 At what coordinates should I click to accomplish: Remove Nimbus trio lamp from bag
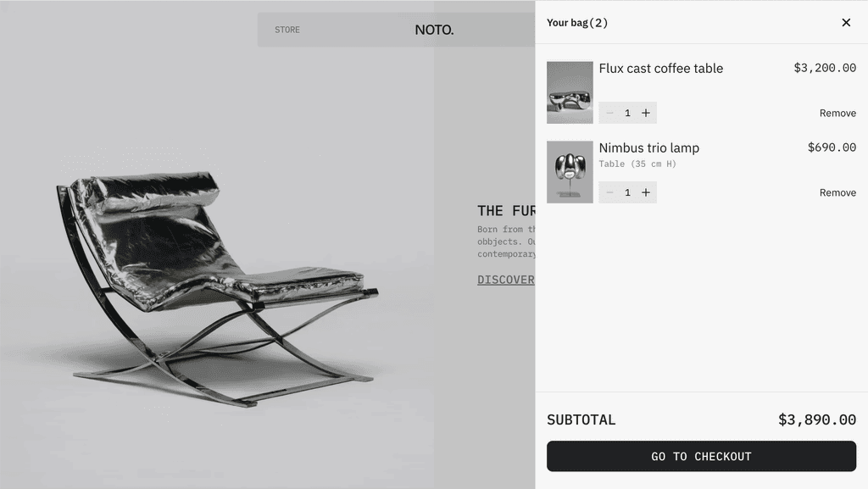837,192
